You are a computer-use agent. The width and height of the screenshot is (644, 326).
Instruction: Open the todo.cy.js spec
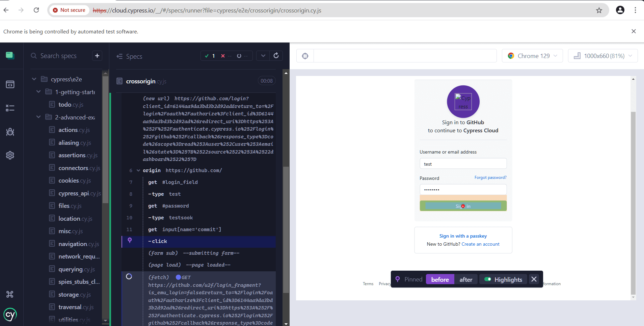71,105
